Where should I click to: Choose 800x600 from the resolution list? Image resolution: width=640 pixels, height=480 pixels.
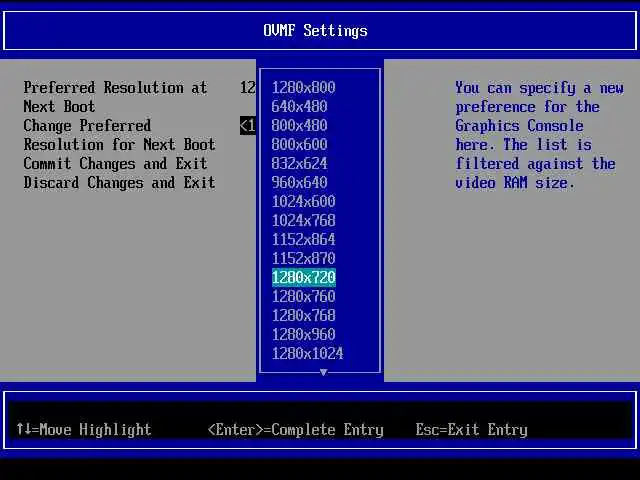pos(299,144)
